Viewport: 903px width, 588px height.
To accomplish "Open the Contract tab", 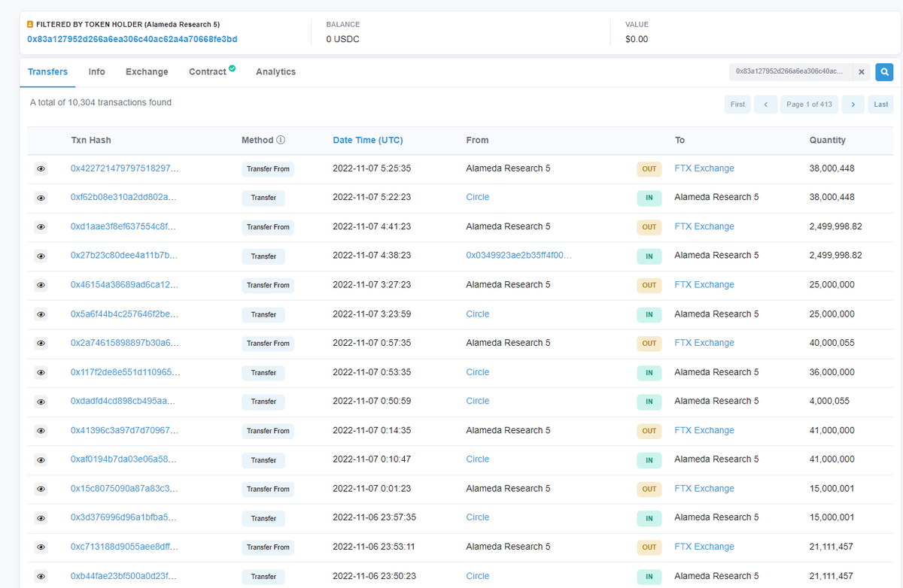I will click(x=208, y=72).
